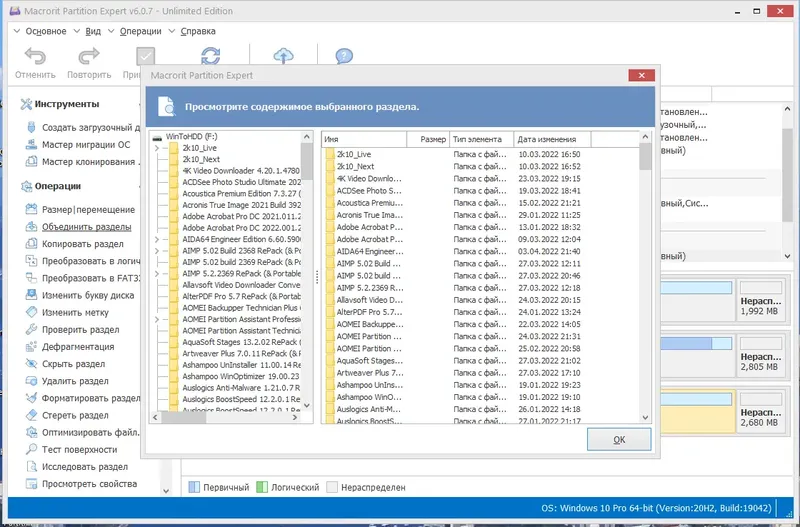
Task: Select the 2k10_Next file row
Action: tap(480, 166)
